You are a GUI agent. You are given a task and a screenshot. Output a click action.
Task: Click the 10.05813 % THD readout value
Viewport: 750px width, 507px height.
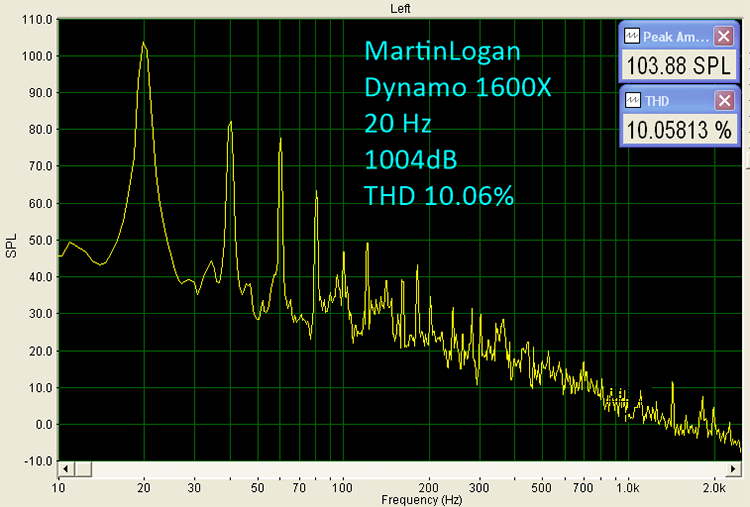[678, 129]
